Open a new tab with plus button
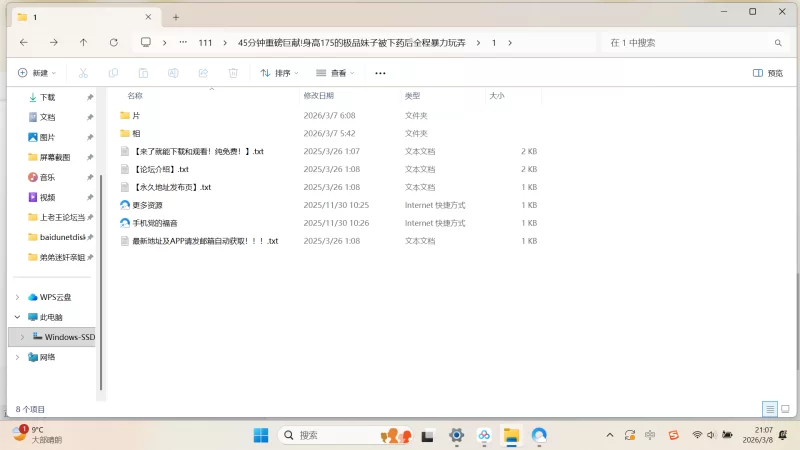Viewport: 800px width, 450px height. [176, 17]
